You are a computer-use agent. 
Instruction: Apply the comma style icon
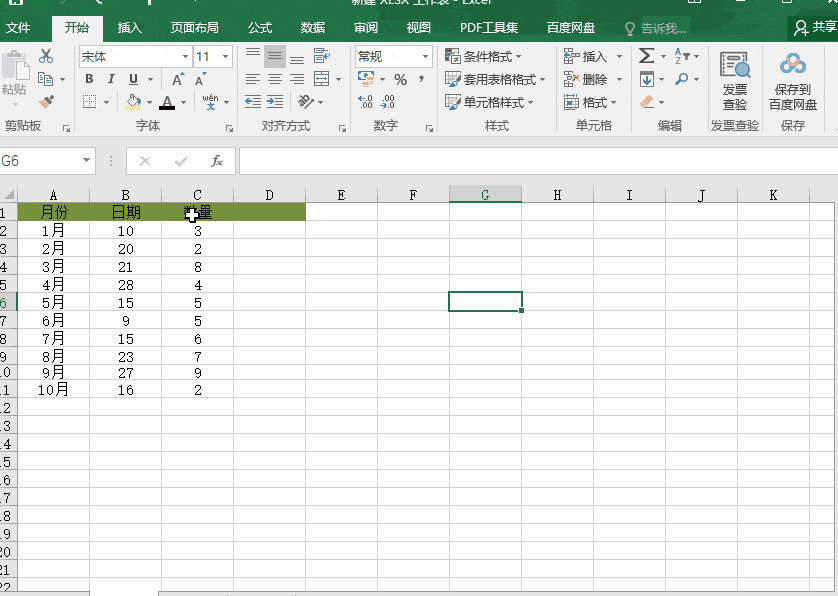(422, 79)
